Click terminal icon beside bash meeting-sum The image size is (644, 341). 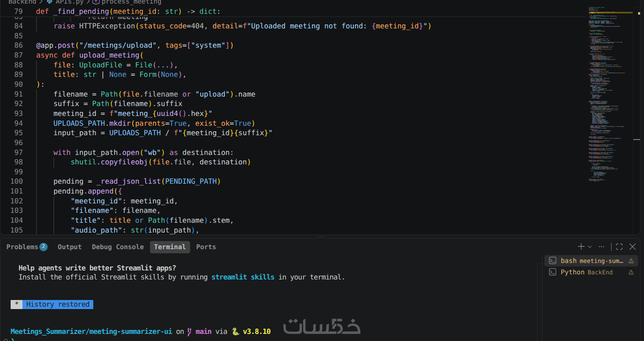tap(553, 261)
